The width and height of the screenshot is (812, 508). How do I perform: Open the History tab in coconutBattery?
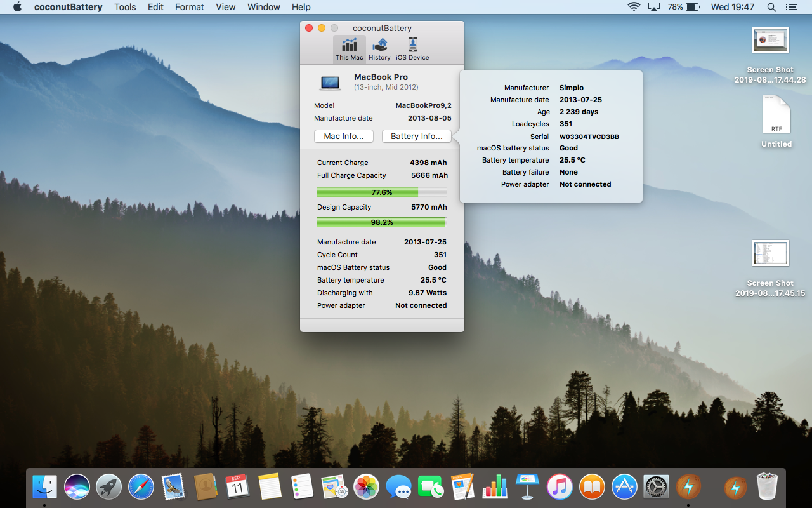pos(379,50)
